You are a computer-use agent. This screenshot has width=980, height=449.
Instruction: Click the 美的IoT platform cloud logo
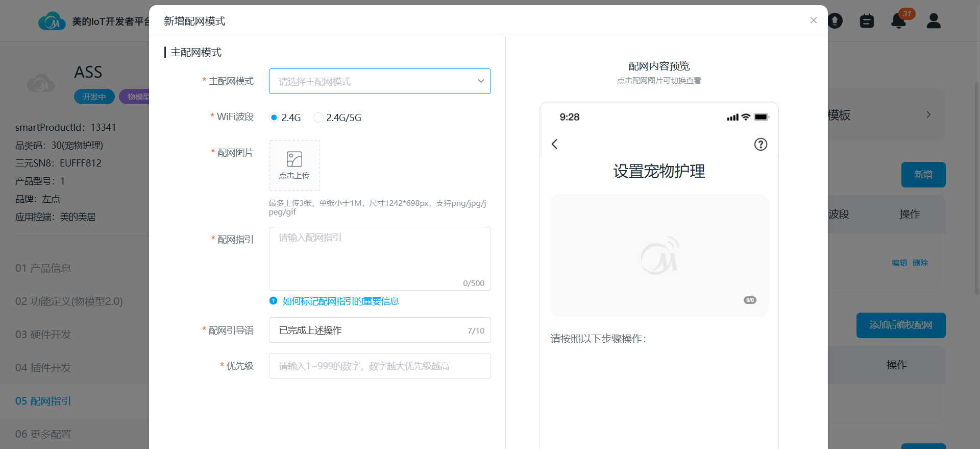52,21
